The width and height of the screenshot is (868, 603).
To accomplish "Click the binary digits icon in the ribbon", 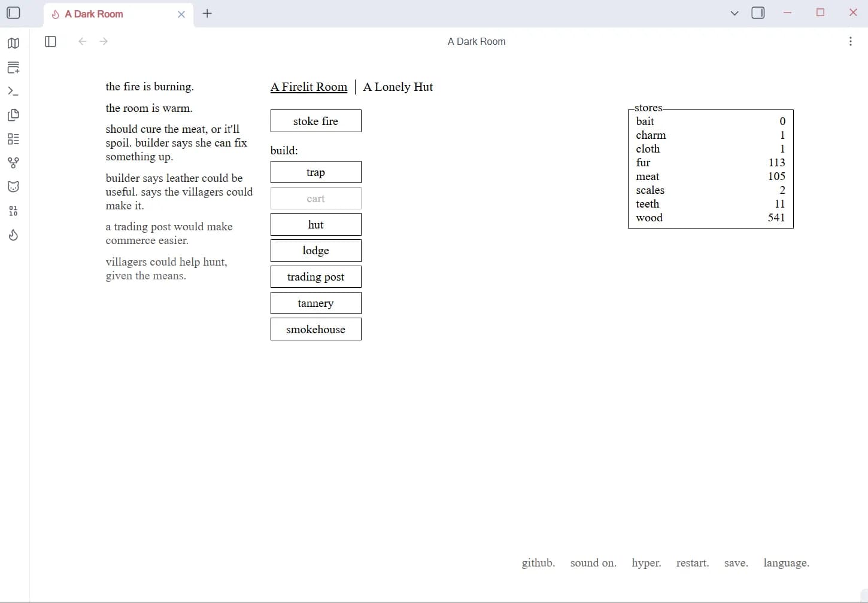I will point(13,211).
